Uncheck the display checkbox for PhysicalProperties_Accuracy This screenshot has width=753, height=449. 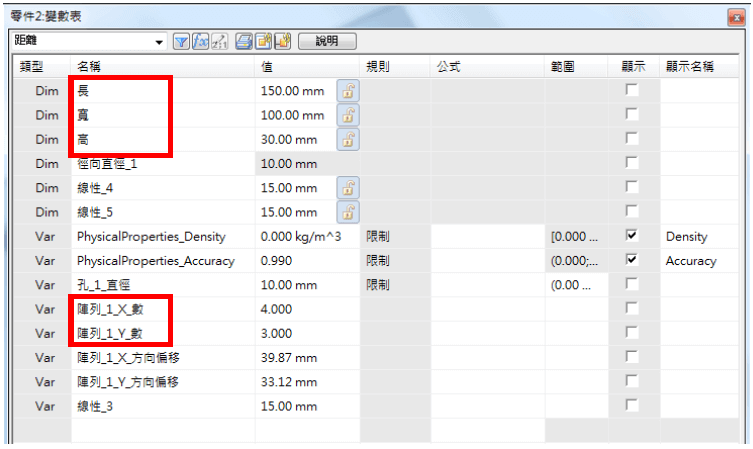631,260
